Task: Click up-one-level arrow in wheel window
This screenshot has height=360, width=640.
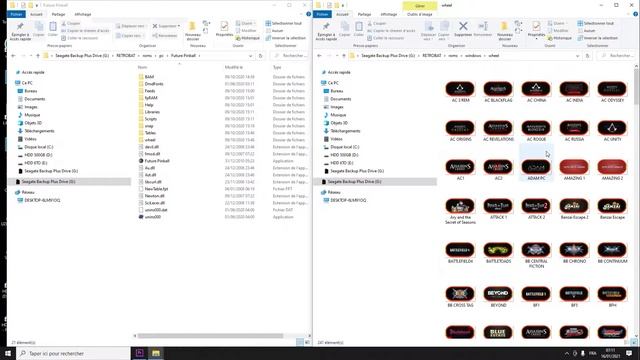Action: click(344, 56)
